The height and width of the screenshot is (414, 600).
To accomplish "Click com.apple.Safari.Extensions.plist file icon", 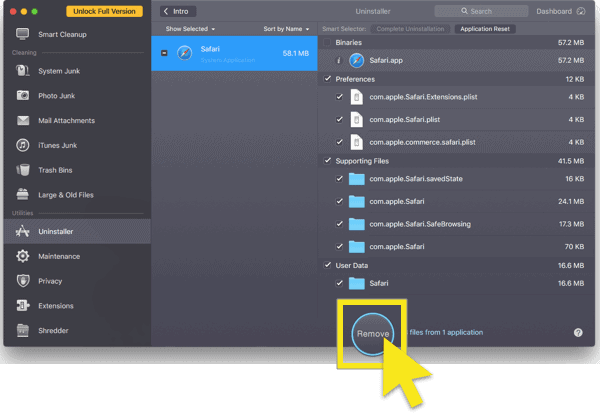I will (x=356, y=97).
